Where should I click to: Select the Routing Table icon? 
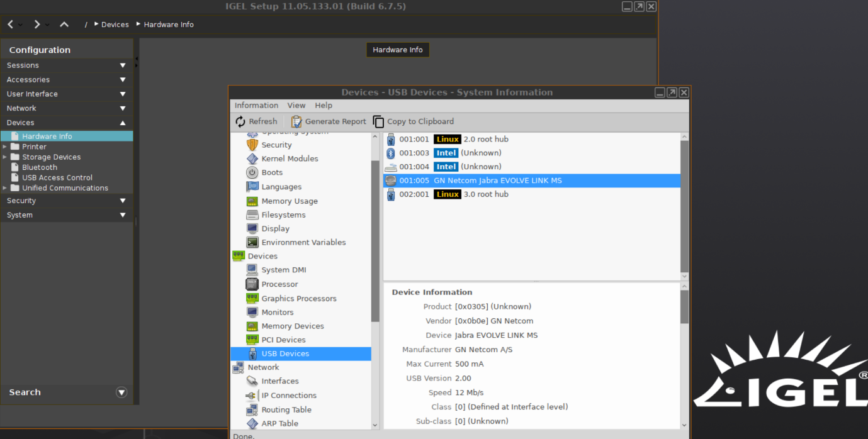pyautogui.click(x=252, y=409)
